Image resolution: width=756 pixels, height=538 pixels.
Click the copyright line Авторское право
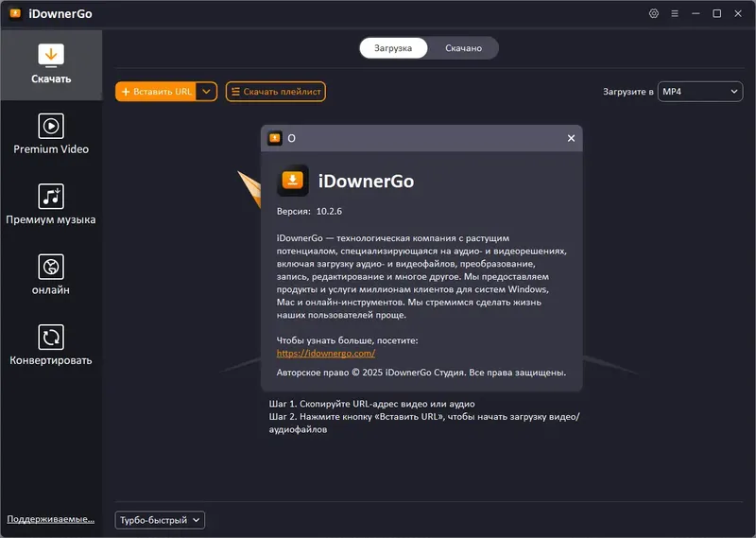(x=421, y=373)
